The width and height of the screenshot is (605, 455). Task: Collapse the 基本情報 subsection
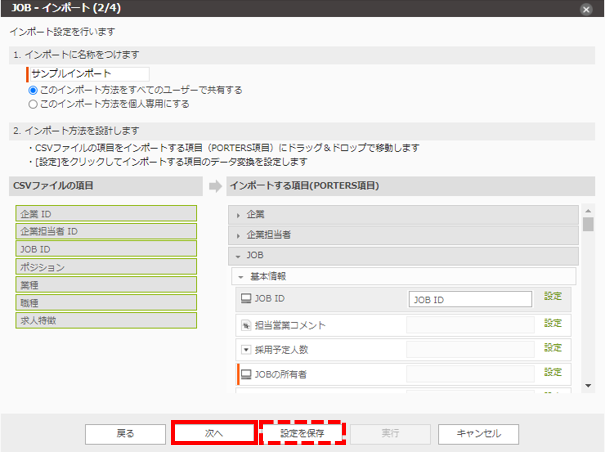click(x=404, y=276)
